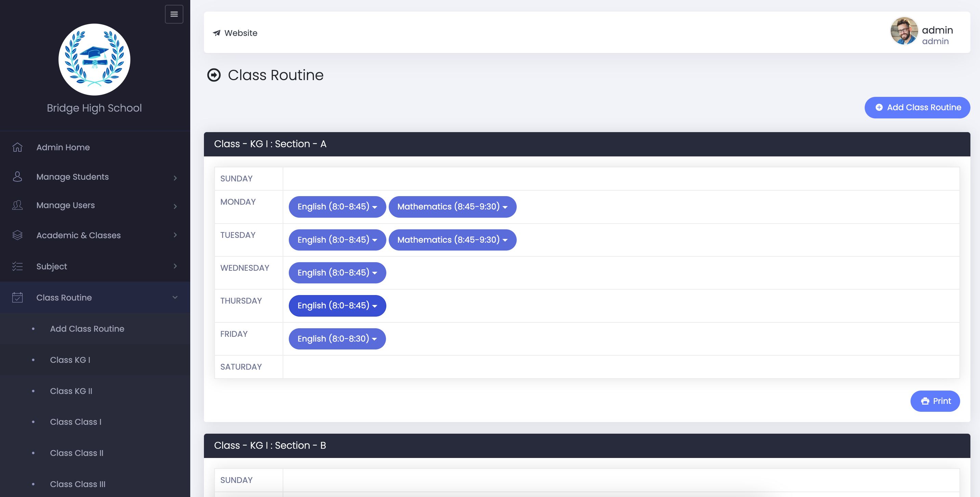
Task: Open Admin Home in sidebar
Action: point(95,147)
